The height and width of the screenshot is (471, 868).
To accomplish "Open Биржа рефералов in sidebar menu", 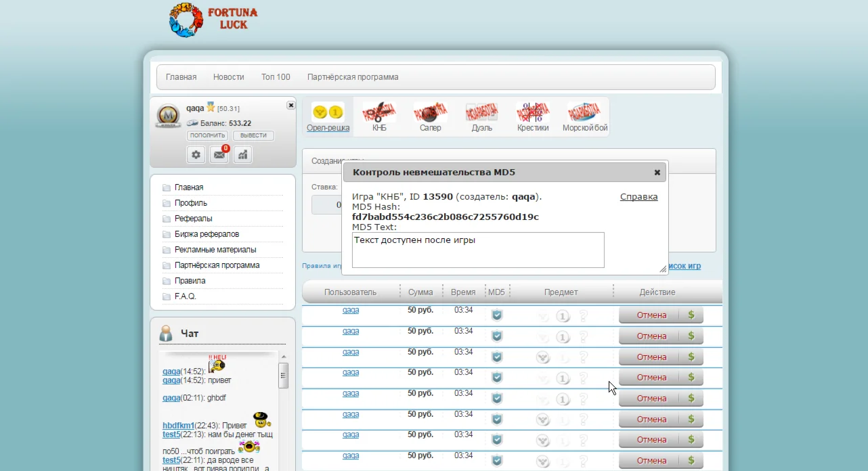I will click(x=207, y=234).
